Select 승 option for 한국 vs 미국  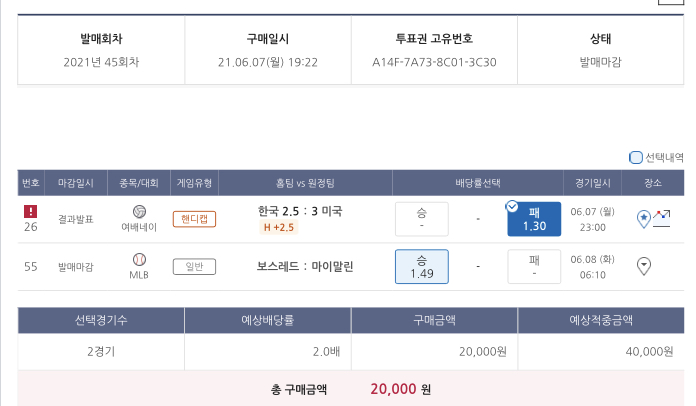(421, 219)
